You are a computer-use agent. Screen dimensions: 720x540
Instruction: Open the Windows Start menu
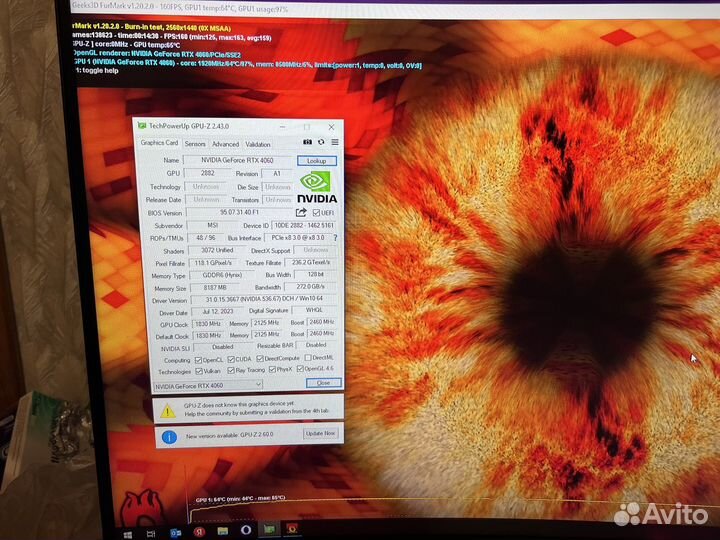coord(128,535)
